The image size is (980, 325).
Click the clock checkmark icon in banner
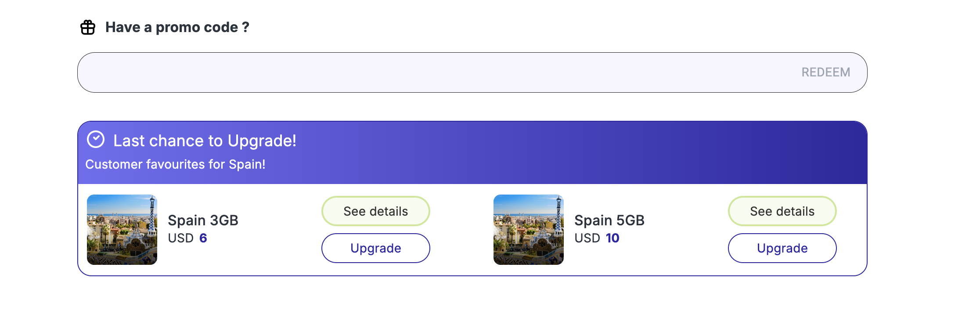tap(96, 139)
